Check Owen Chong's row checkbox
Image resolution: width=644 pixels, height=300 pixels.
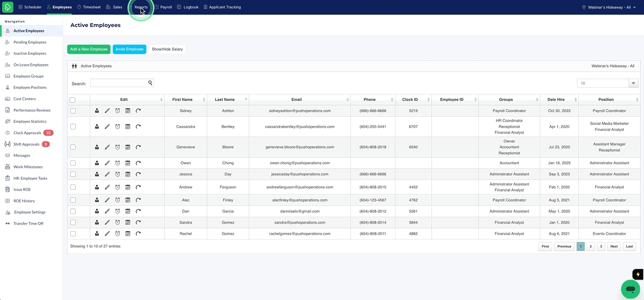73,163
